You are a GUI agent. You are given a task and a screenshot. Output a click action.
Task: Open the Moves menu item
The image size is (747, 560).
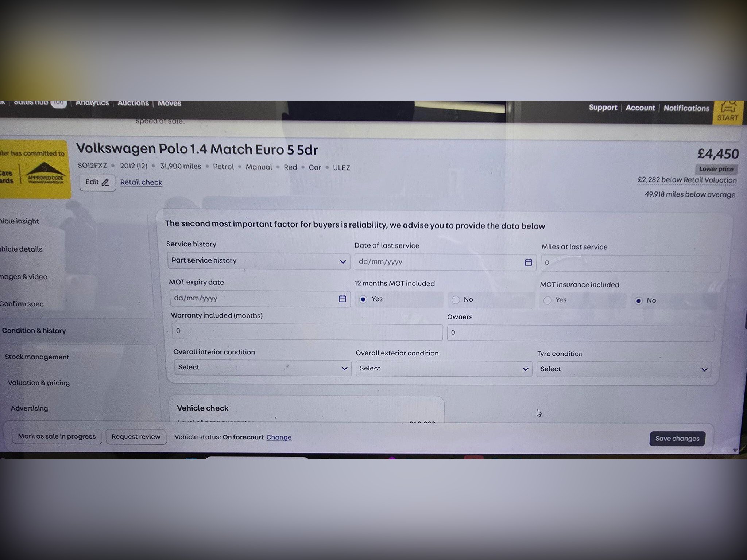tap(170, 104)
